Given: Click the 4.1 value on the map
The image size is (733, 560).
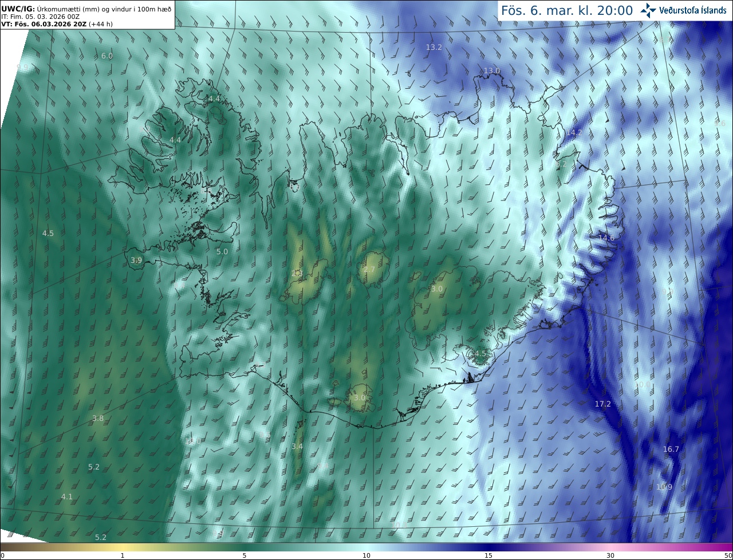Looking at the screenshot, I should click(67, 496).
